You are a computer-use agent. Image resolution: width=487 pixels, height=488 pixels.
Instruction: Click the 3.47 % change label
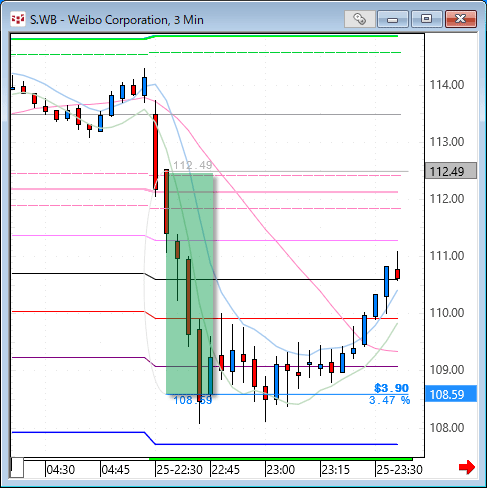click(x=389, y=400)
